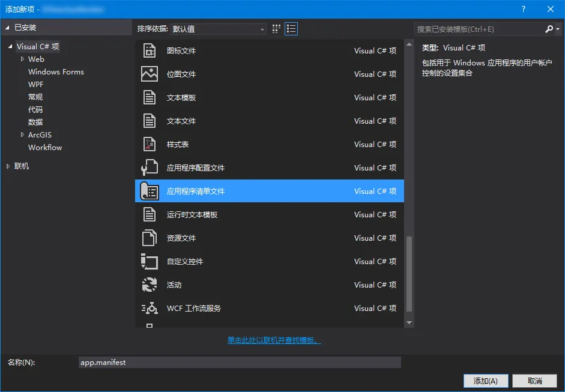Click the 样式表 stylesheet icon

click(149, 144)
